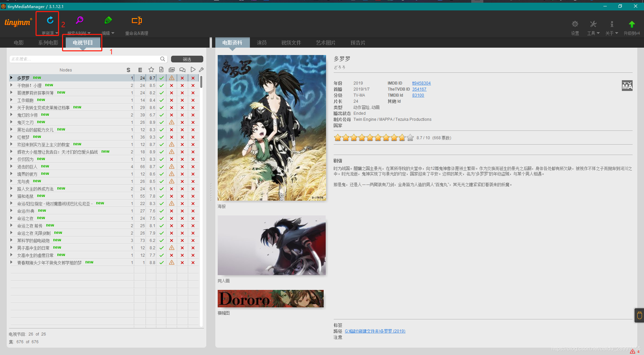Open about dropdown arrow
Viewport: 644px width, 355px height.
616,33
